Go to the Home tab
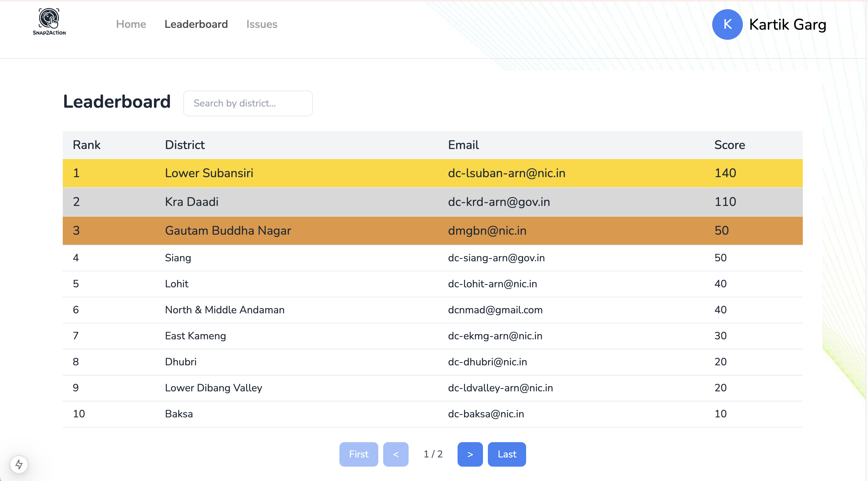This screenshot has height=481, width=868. (131, 24)
